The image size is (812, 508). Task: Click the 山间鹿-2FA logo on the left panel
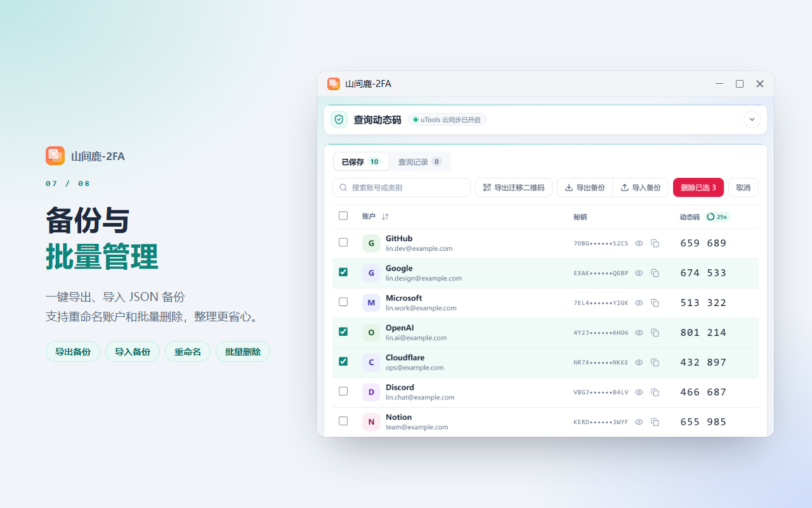(55, 156)
